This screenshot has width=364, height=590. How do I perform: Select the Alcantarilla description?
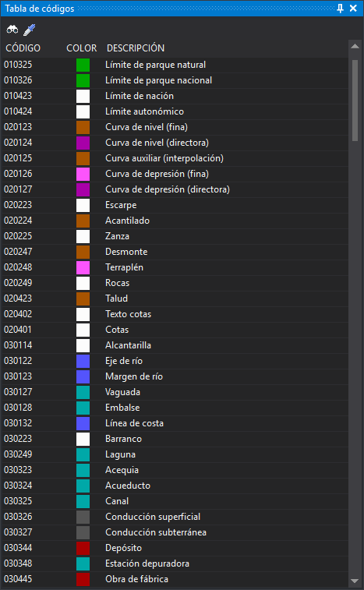[128, 345]
